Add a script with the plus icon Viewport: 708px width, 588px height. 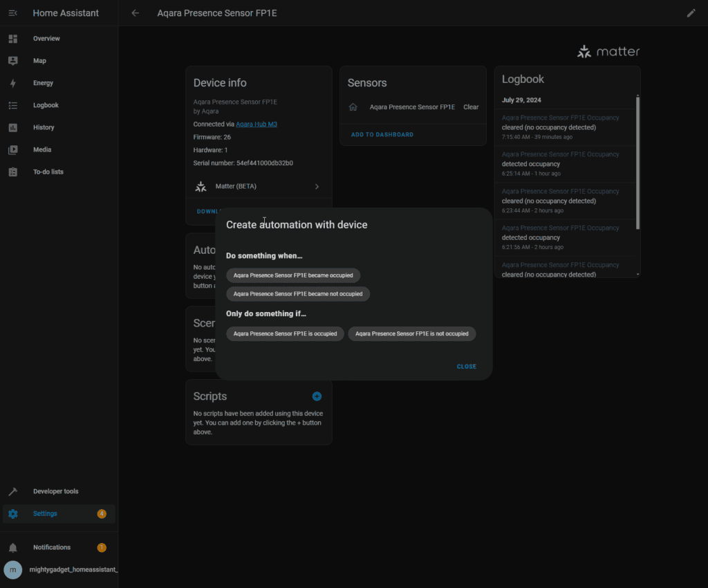(x=317, y=396)
